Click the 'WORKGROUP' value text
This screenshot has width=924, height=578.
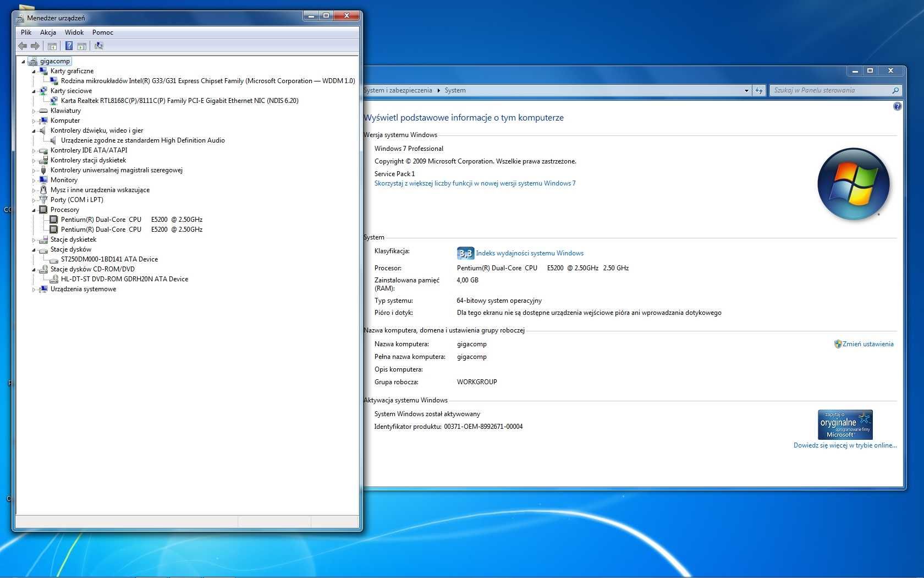477,382
